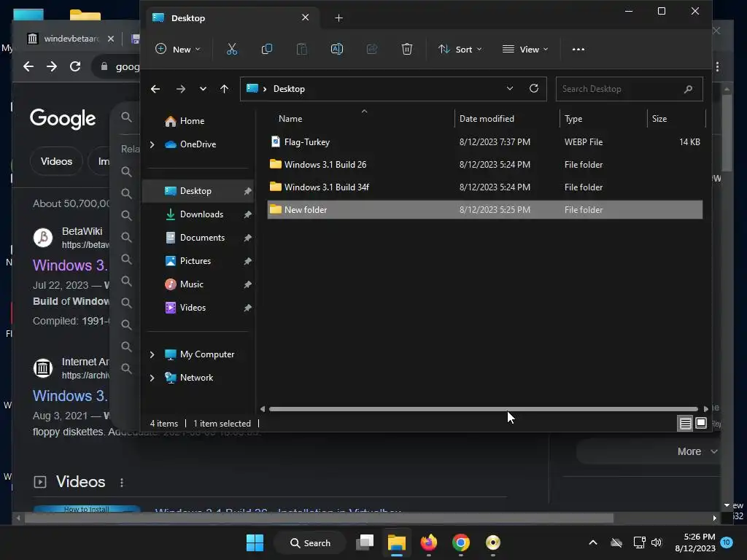Select Videos in the navigation pane
The height and width of the screenshot is (560, 747).
coord(198,308)
